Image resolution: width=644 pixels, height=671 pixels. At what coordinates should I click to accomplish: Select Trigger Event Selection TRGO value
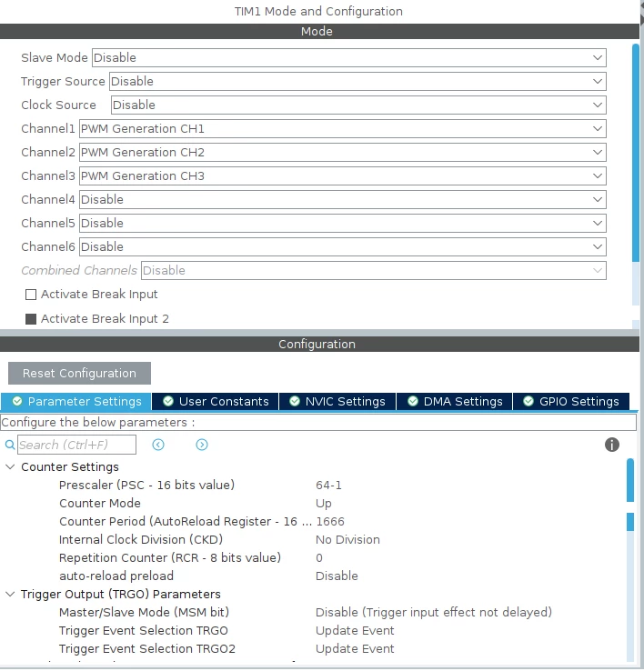pyautogui.click(x=355, y=631)
